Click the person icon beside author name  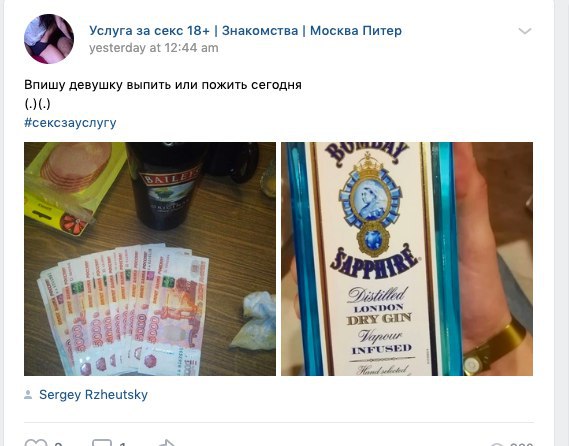coord(28,394)
